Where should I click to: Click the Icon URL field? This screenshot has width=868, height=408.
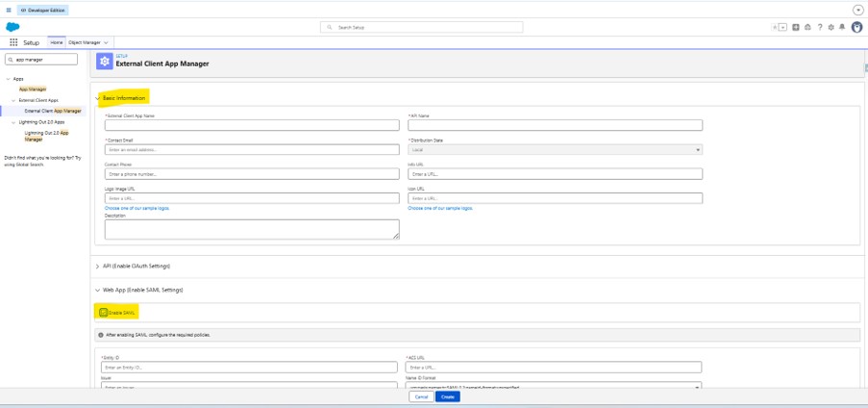556,198
